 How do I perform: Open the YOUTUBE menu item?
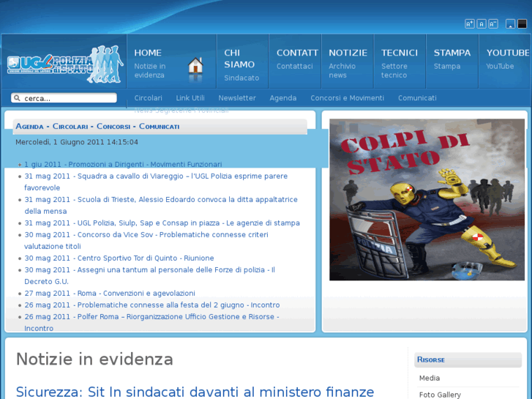[505, 61]
